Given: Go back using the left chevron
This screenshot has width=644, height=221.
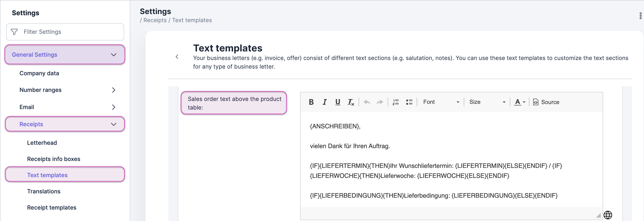Looking at the screenshot, I should click(x=177, y=57).
